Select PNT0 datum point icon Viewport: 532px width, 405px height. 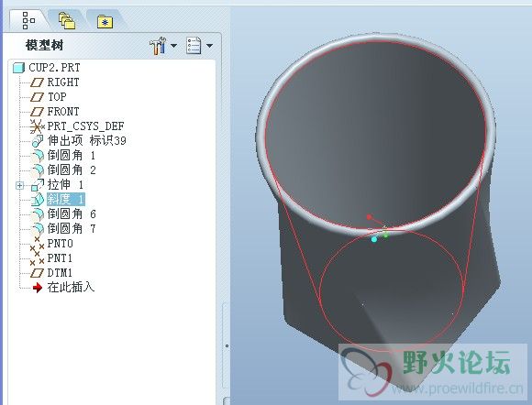[x=37, y=244]
